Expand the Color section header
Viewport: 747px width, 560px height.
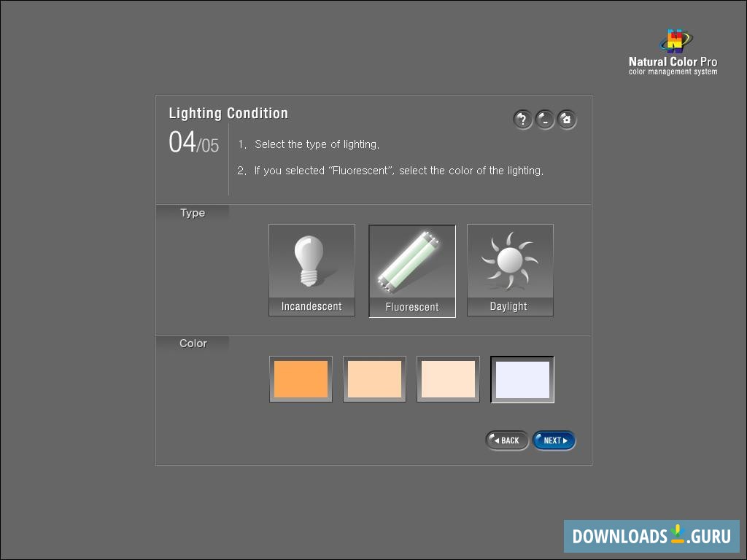[x=193, y=343]
